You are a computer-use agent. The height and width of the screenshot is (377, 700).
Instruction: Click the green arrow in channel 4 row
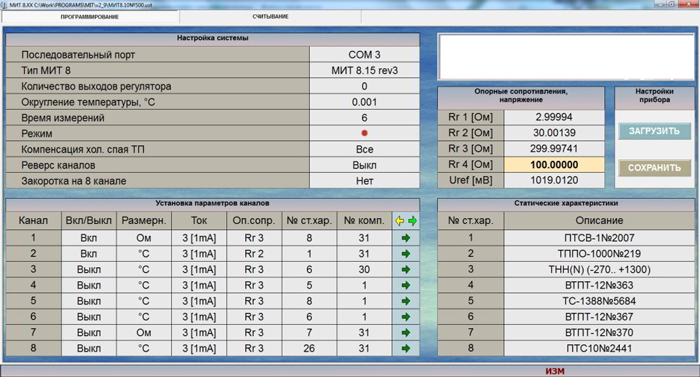click(x=406, y=285)
